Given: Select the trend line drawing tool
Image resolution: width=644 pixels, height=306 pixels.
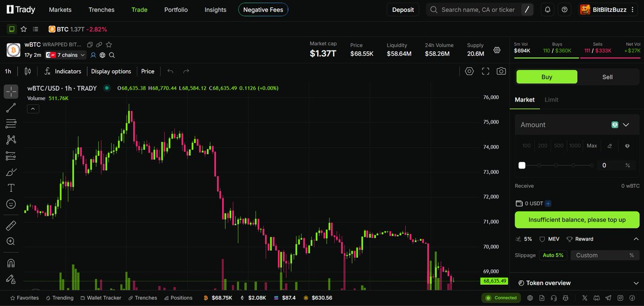Looking at the screenshot, I should (x=11, y=108).
